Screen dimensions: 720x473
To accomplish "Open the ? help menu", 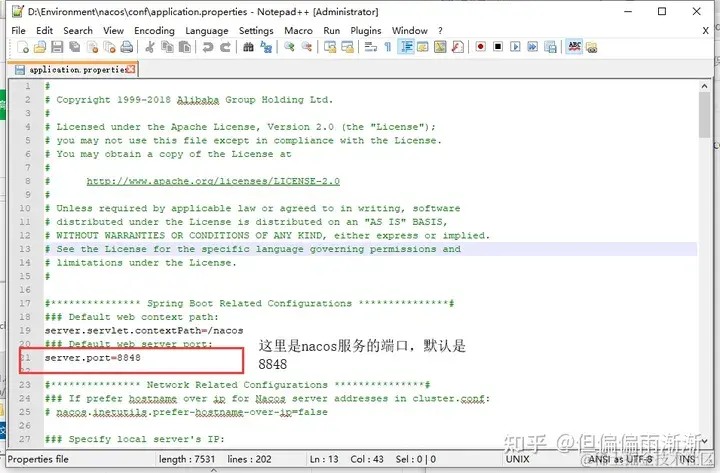I will (x=440, y=30).
